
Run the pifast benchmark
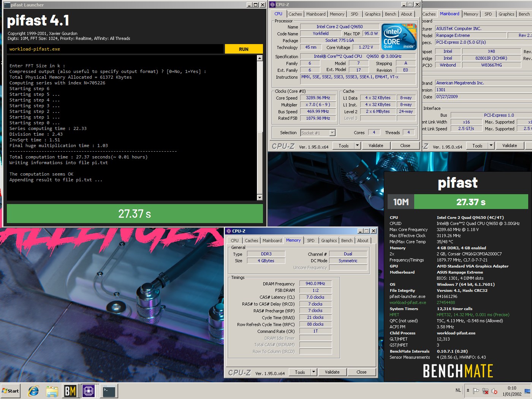click(244, 49)
